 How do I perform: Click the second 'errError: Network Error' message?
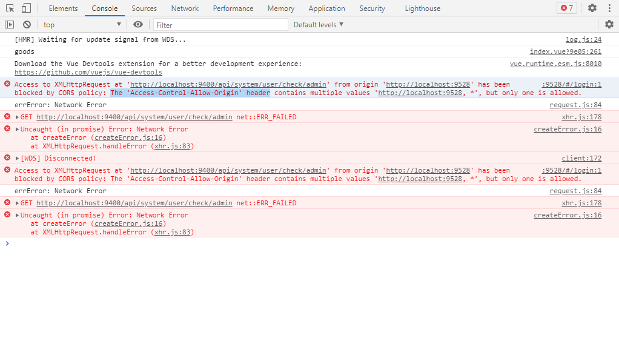61,191
